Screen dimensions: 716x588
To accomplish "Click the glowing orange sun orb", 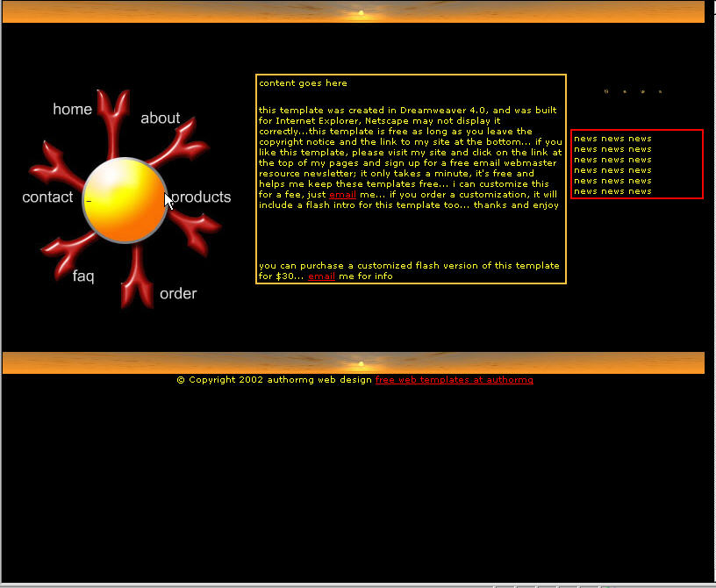I will pyautogui.click(x=125, y=201).
